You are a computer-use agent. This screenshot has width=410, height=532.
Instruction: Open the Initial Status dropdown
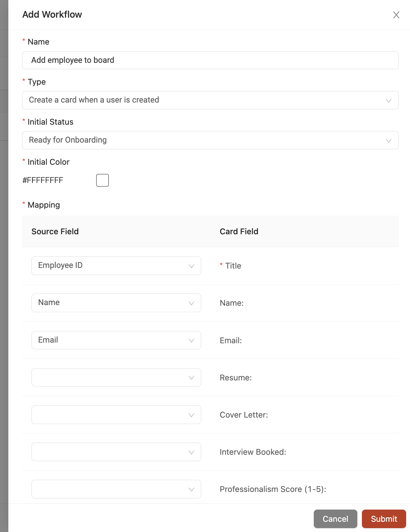click(x=210, y=140)
